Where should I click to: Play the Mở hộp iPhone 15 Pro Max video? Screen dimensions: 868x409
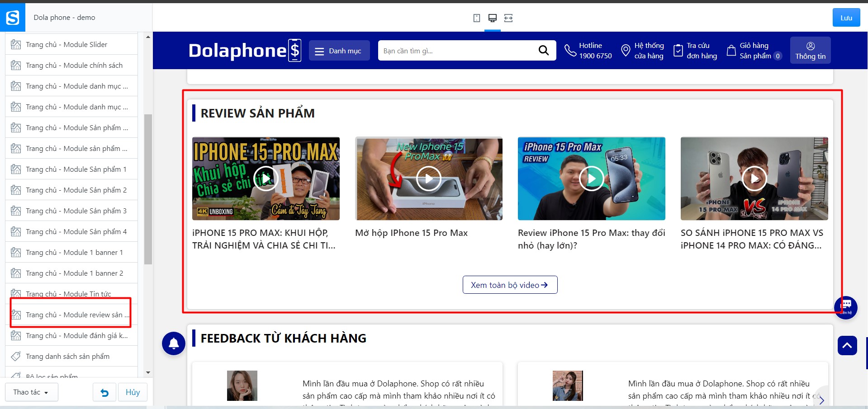[x=429, y=179]
